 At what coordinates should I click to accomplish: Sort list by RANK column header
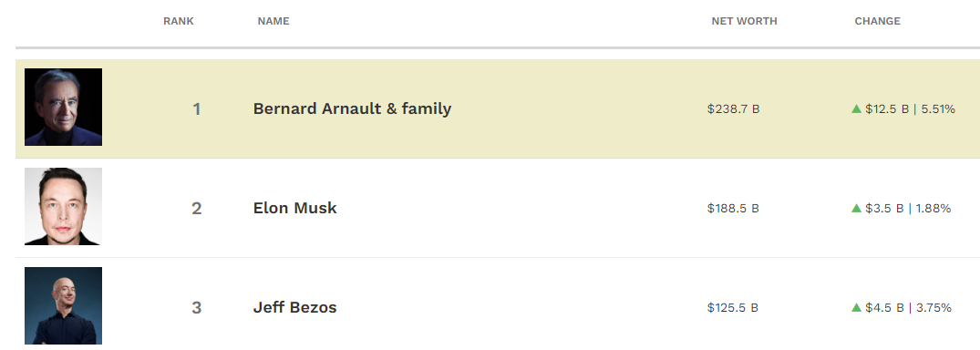pyautogui.click(x=179, y=21)
